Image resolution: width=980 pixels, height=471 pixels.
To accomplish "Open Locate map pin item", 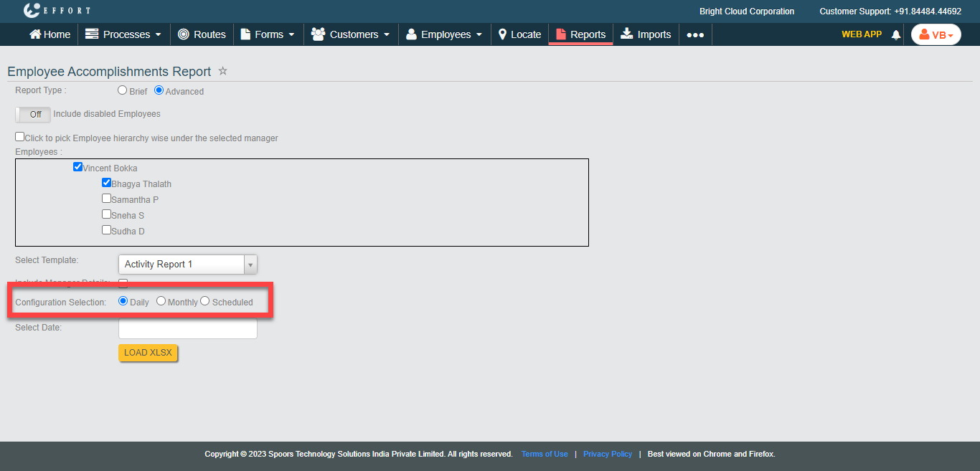I will tap(503, 34).
